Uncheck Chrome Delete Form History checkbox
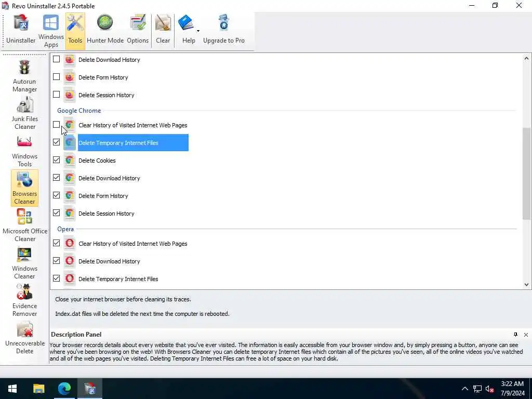532x399 pixels. click(56, 195)
